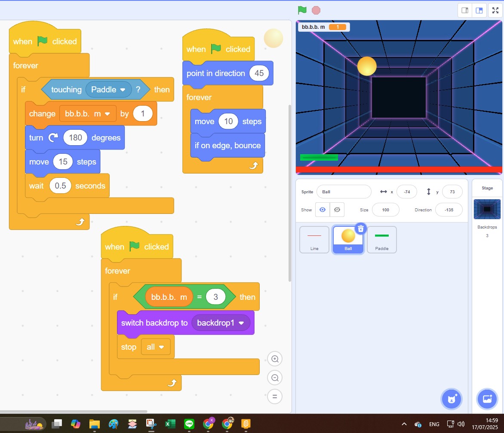Select the Paddle sprite thumbnail

(x=381, y=240)
